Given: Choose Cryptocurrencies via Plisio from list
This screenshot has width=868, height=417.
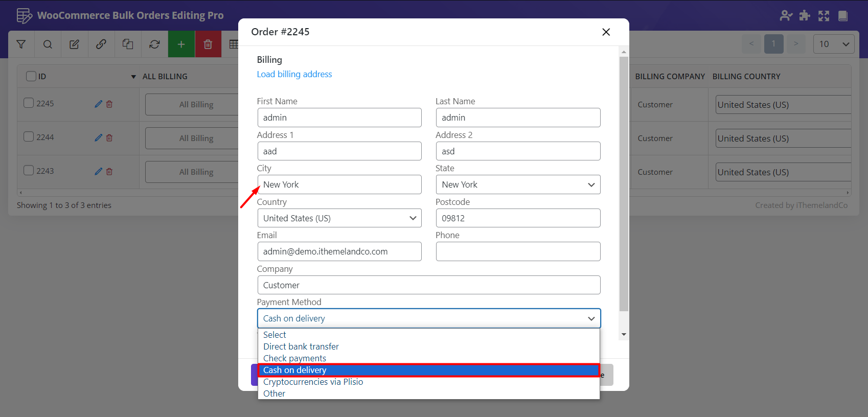Looking at the screenshot, I should tap(313, 382).
